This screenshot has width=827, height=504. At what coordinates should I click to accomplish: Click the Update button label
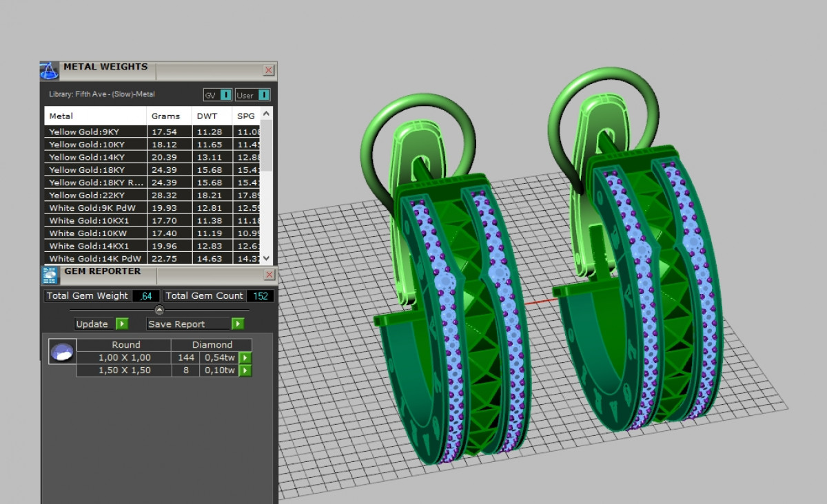(92, 324)
